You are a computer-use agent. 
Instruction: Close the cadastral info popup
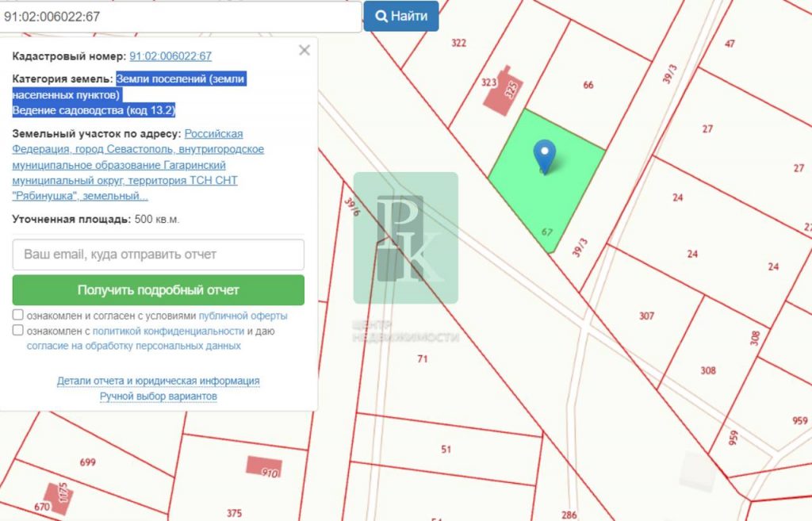coord(304,51)
